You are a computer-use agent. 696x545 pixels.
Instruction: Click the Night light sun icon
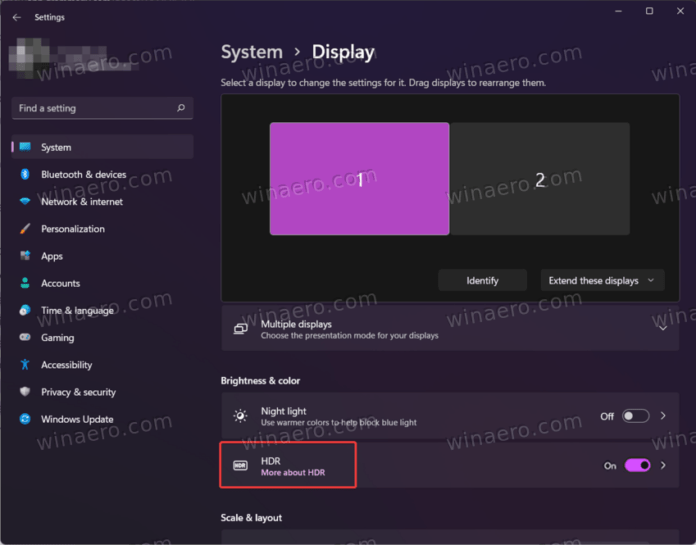click(x=240, y=416)
